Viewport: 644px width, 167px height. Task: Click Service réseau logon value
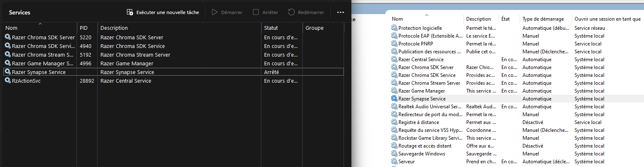[x=590, y=28]
